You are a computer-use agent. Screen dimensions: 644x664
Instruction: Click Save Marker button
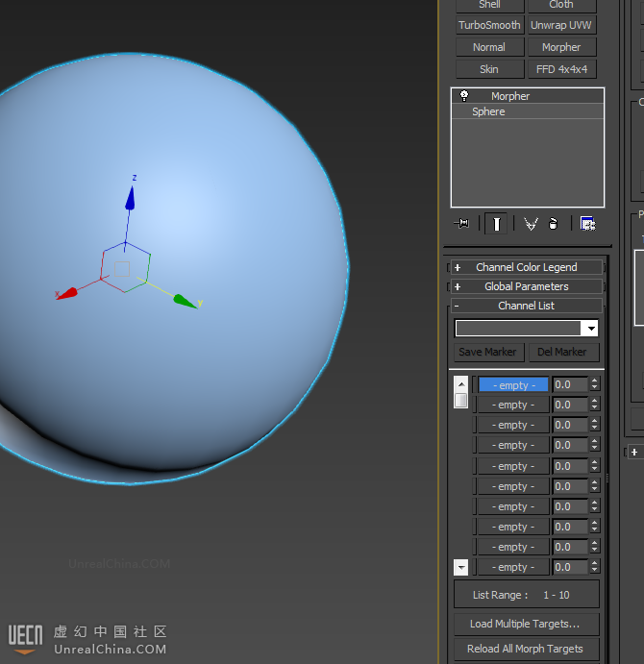(488, 352)
